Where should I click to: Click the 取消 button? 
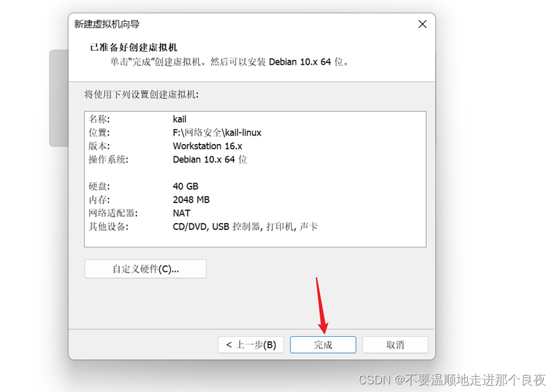395,344
